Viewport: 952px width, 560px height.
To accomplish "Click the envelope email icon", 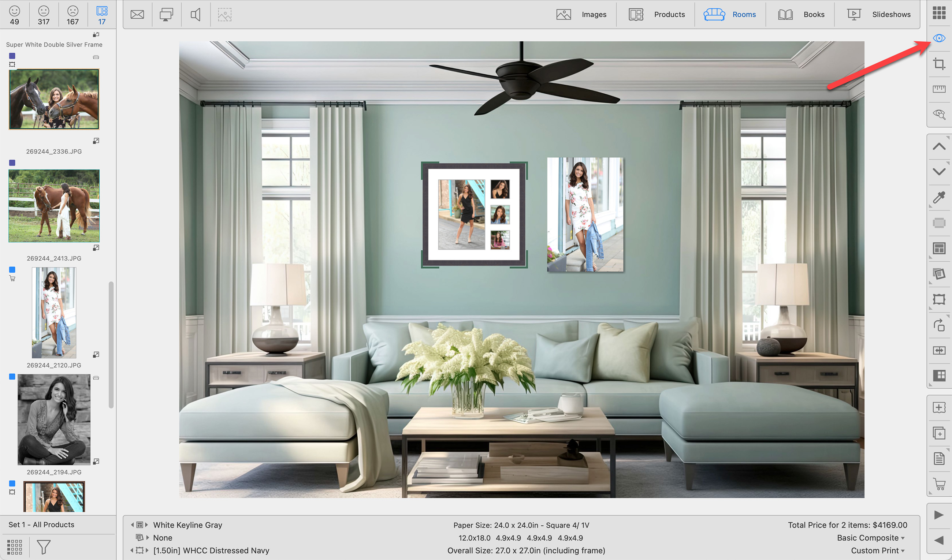I will (x=137, y=14).
